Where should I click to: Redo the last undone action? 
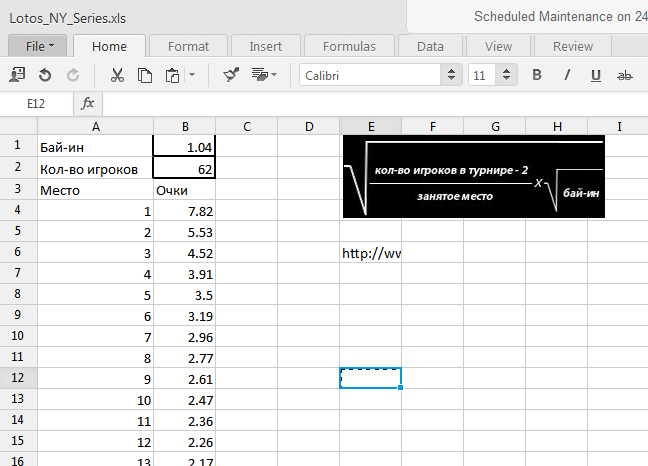(73, 75)
